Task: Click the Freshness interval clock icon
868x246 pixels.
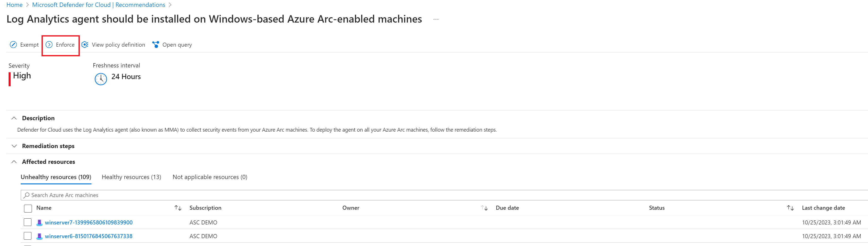Action: [x=101, y=79]
